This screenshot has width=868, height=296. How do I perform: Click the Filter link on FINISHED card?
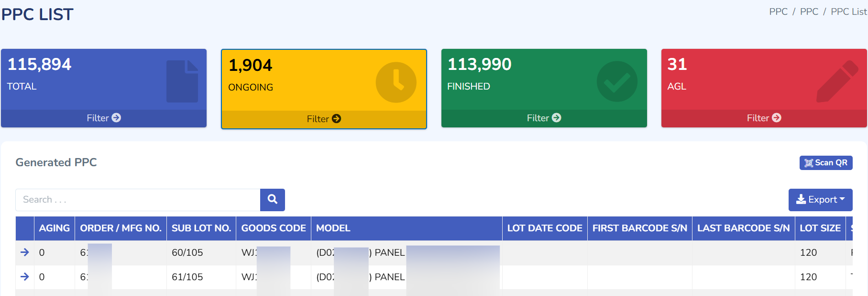tap(544, 118)
